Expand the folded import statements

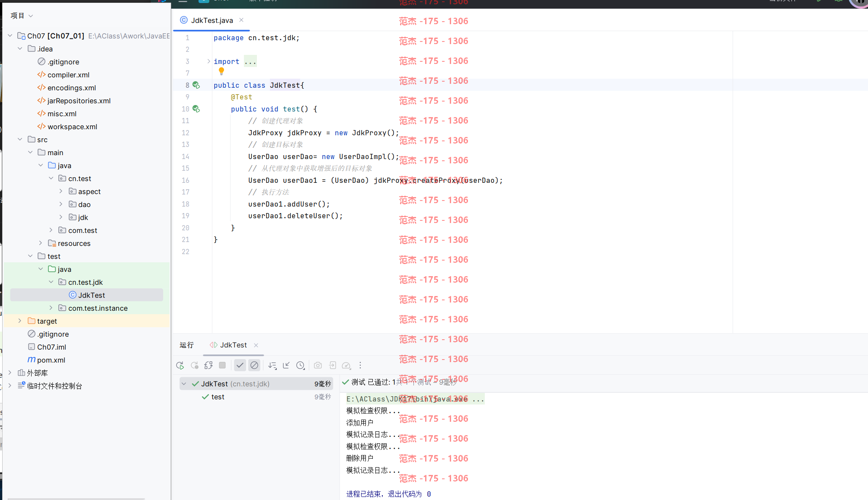coord(208,61)
